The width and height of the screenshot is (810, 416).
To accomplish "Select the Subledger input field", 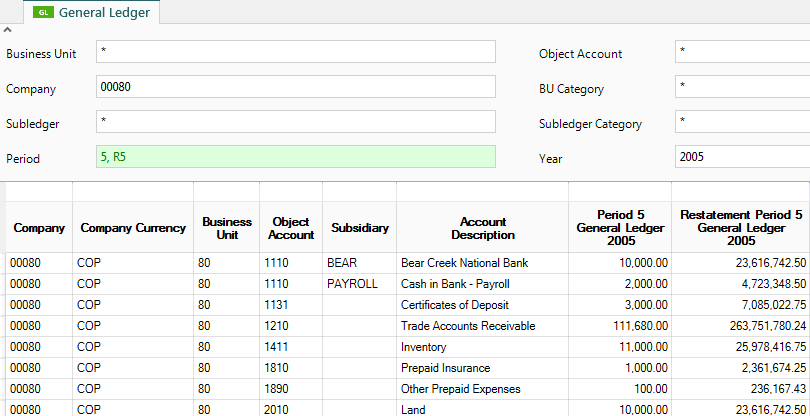I will coord(296,122).
